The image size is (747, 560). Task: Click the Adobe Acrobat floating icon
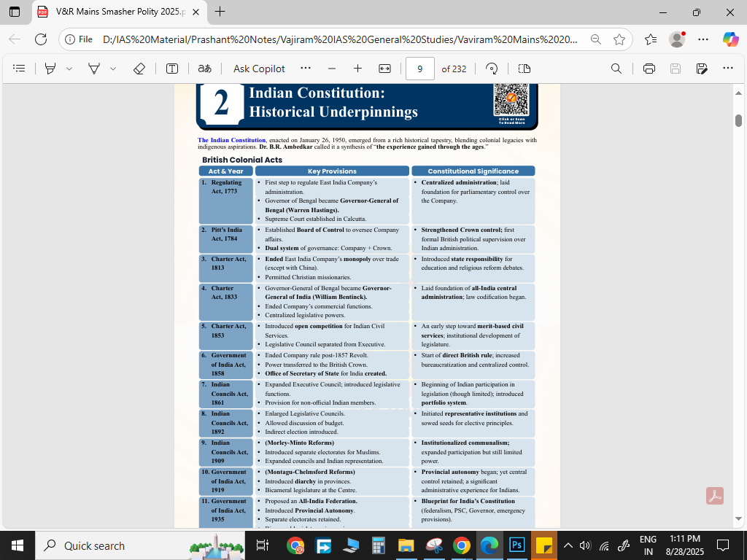714,496
